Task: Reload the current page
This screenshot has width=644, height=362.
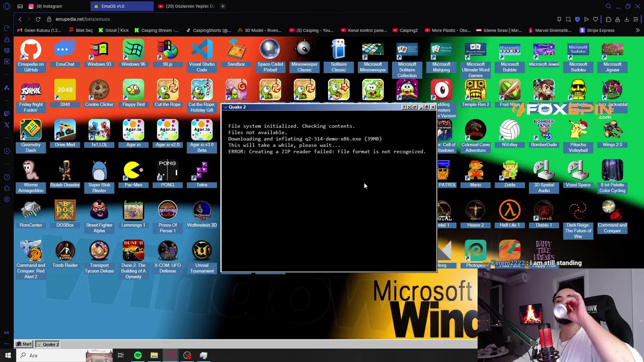Action: tap(38, 19)
